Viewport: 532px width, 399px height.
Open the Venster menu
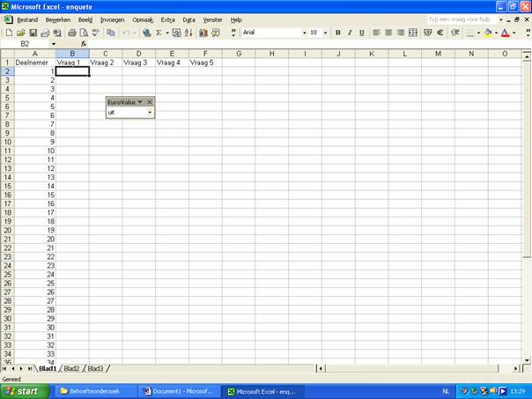point(212,20)
